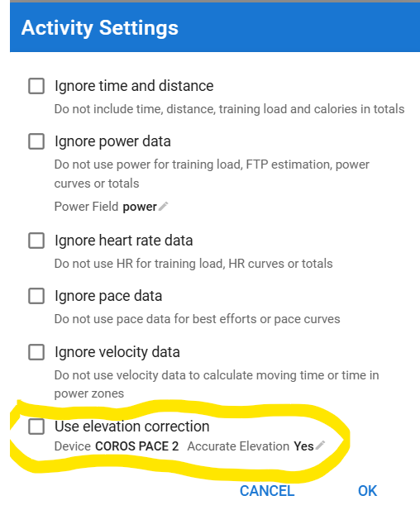Viewport: 420px width, 510px height.
Task: Enable the Ignore time and distance checkbox
Action: [x=36, y=86]
